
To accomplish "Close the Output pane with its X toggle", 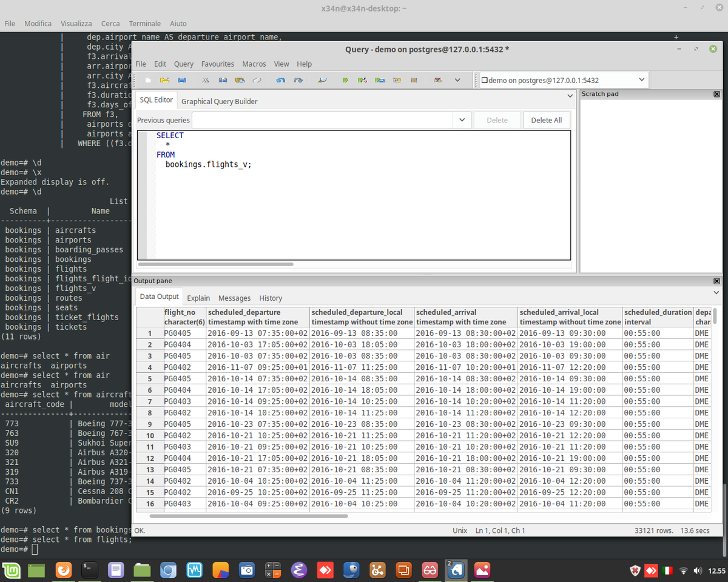I will [716, 281].
